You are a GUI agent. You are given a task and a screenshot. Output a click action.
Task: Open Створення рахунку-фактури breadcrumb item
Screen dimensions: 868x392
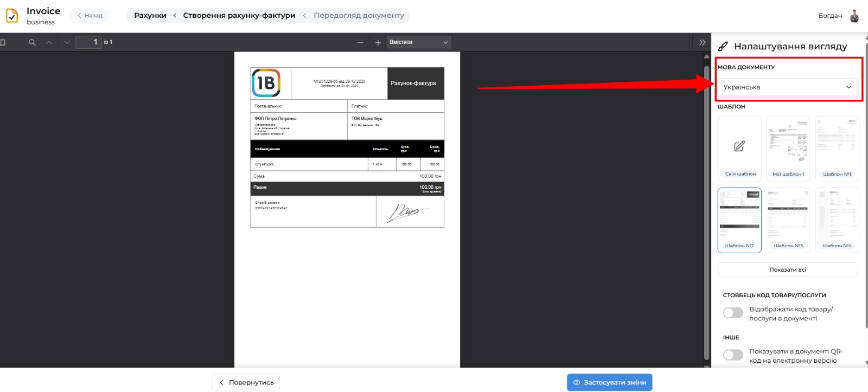pos(239,16)
